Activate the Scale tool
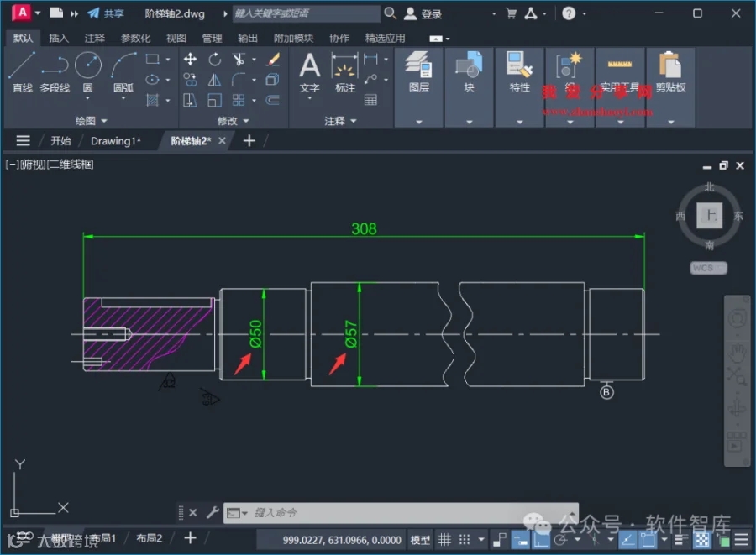This screenshot has height=555, width=756. tap(214, 100)
